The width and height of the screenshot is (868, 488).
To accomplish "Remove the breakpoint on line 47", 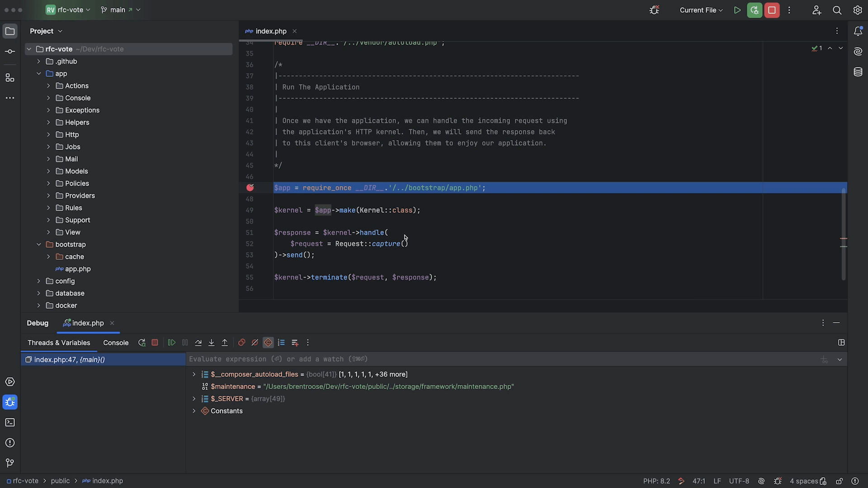I will 250,188.
